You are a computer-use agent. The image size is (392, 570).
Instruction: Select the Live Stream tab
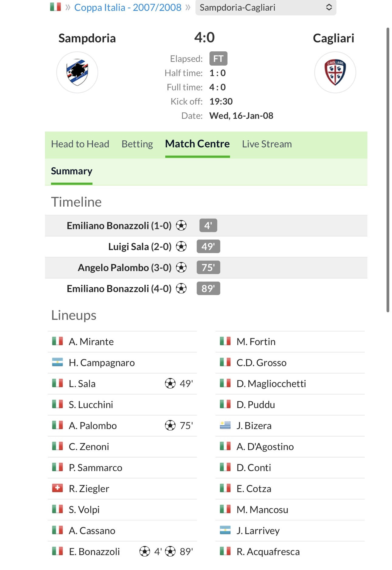point(267,144)
